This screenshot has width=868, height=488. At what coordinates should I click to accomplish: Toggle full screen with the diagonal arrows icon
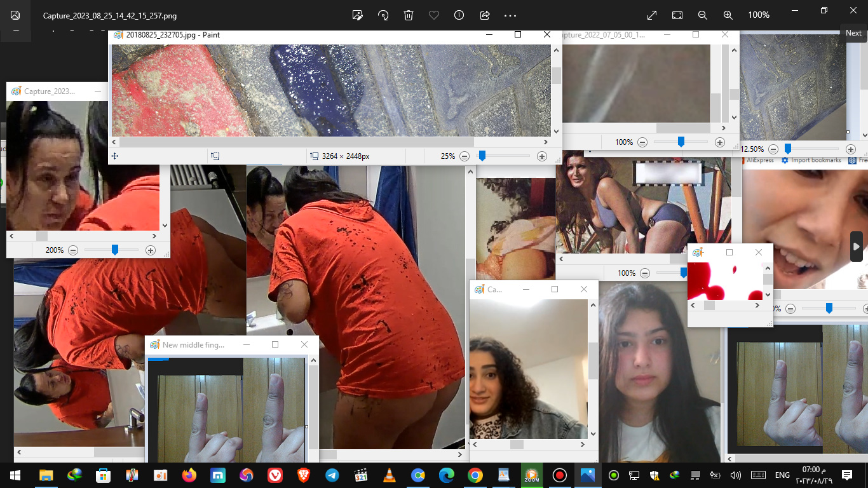tap(652, 15)
